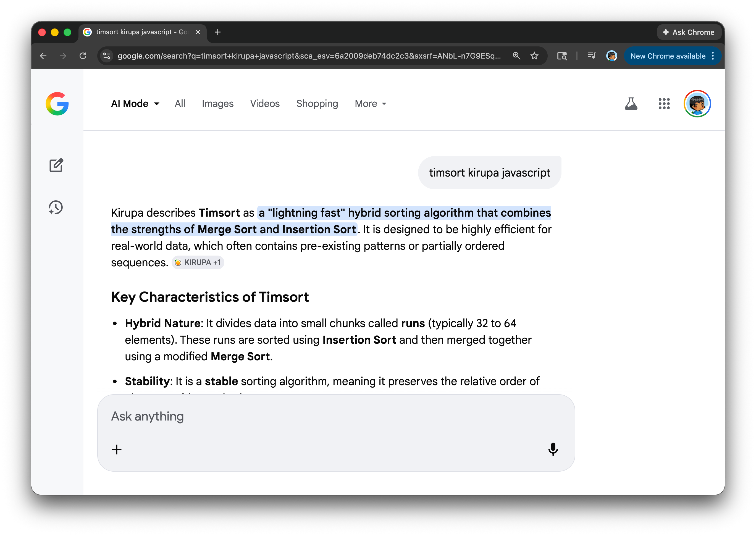Viewport: 756px width, 536px height.
Task: View site information icon in address bar
Action: (x=107, y=56)
